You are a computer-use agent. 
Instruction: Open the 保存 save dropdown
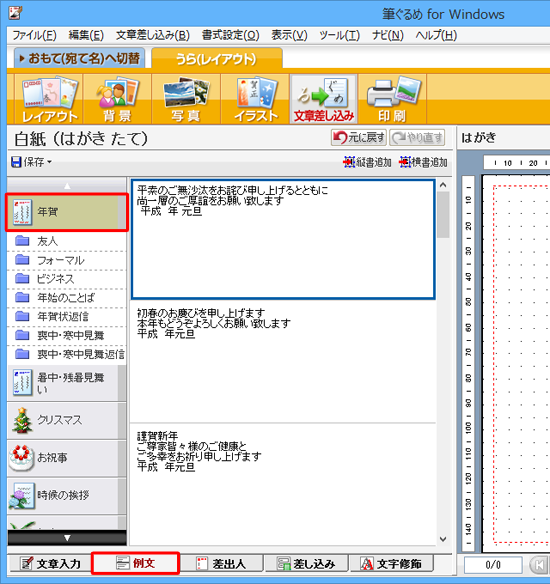pos(31,162)
